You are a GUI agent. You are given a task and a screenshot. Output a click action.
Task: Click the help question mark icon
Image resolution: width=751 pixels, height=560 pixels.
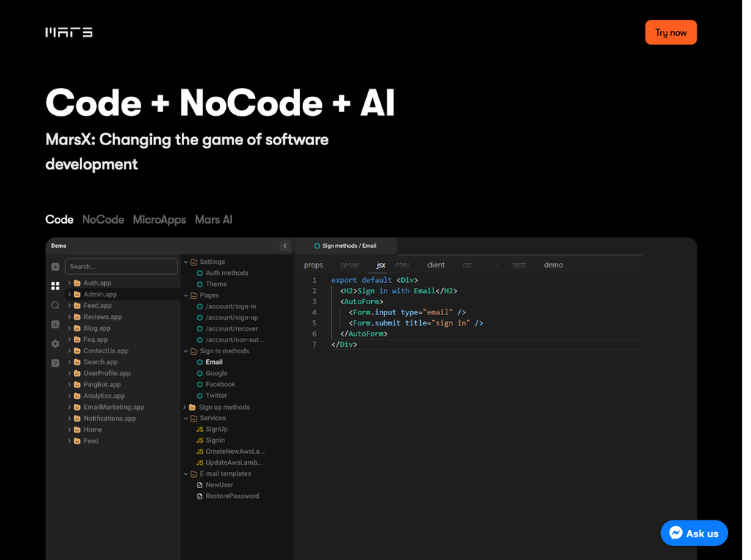(56, 364)
